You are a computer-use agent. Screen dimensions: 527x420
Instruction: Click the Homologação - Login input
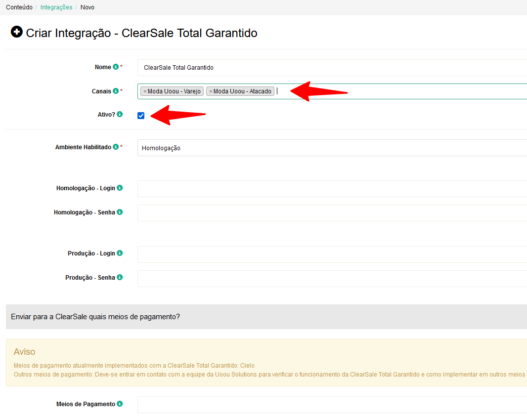tap(332, 188)
